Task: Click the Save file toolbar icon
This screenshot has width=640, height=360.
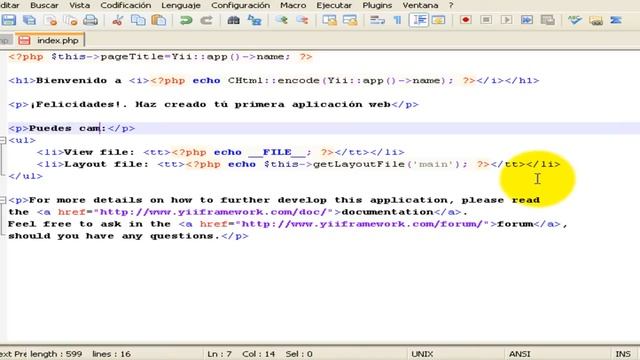Action: click(9, 20)
